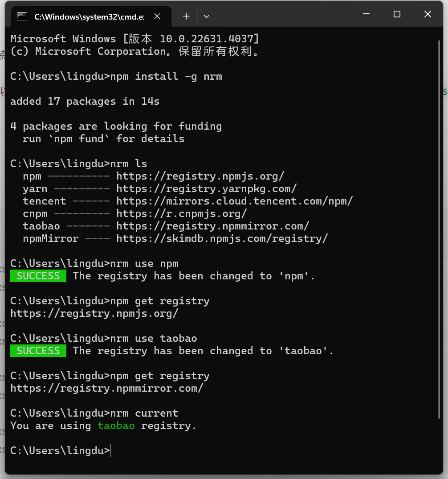Minimize the terminal window
This screenshot has height=479, width=448.
tap(366, 14)
